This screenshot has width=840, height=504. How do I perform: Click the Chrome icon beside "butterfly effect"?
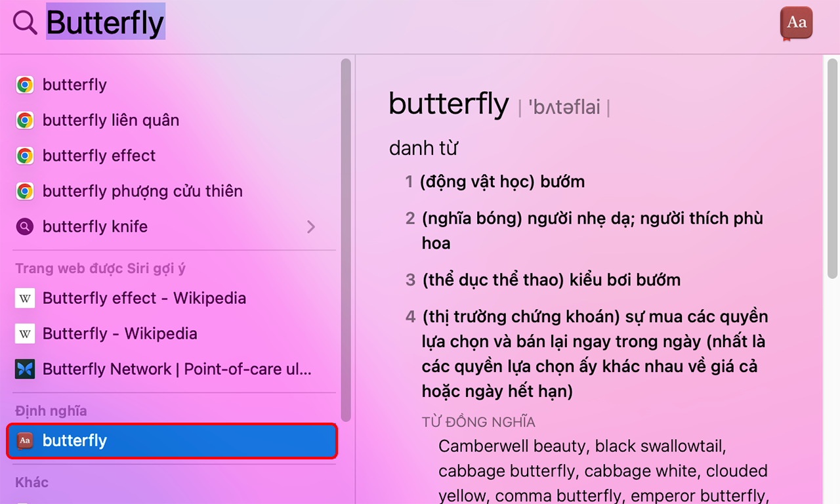[25, 156]
